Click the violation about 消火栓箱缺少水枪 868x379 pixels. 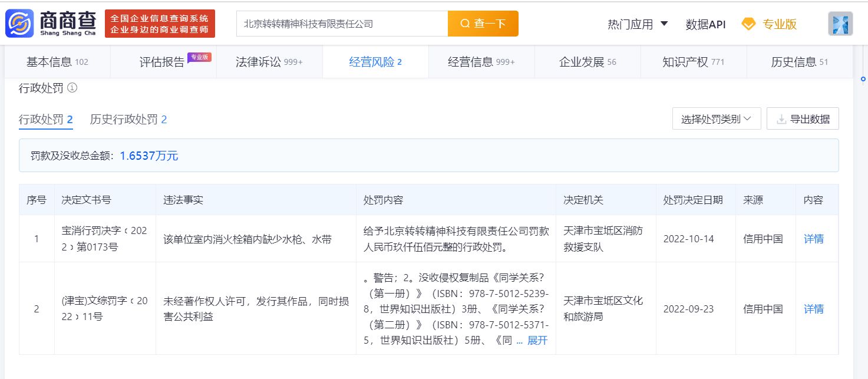click(247, 239)
